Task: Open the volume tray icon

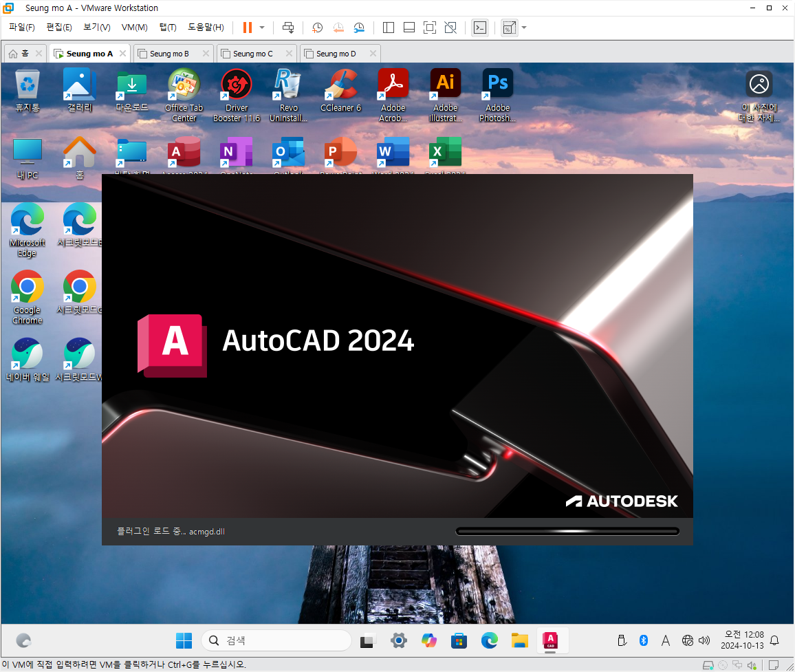Action: point(704,640)
